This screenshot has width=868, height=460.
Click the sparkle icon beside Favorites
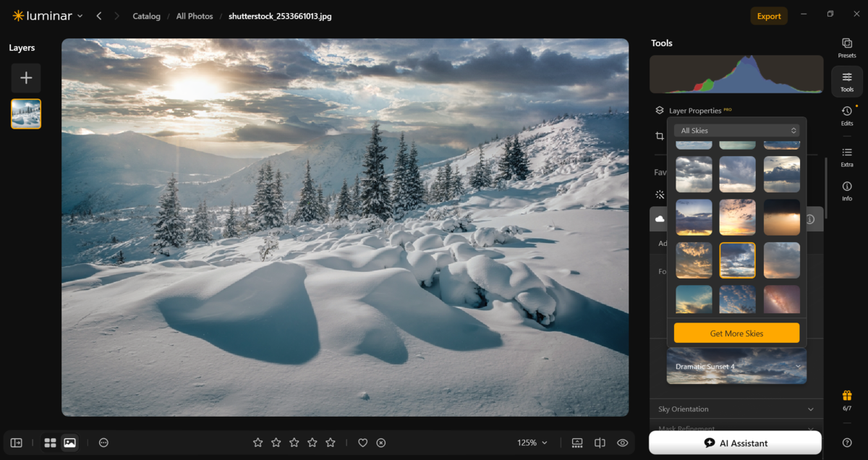coord(660,194)
